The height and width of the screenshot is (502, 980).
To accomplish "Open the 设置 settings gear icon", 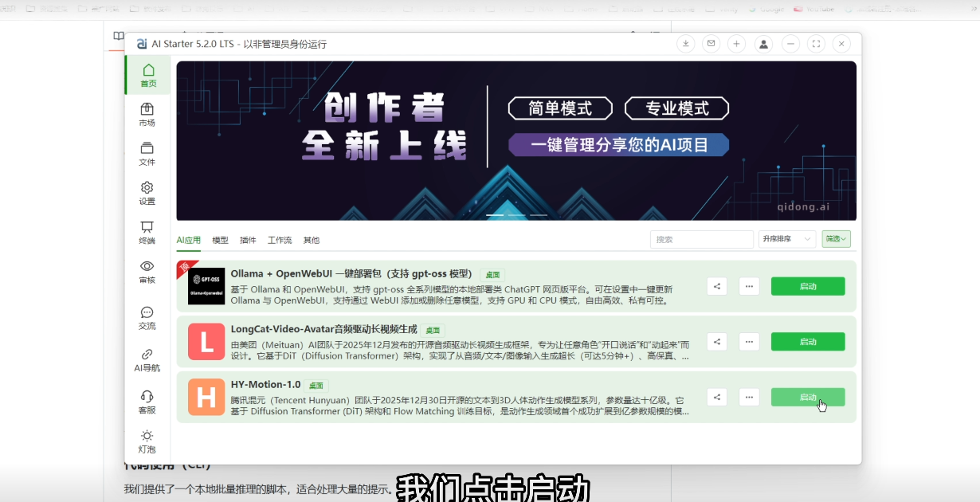I will [147, 194].
